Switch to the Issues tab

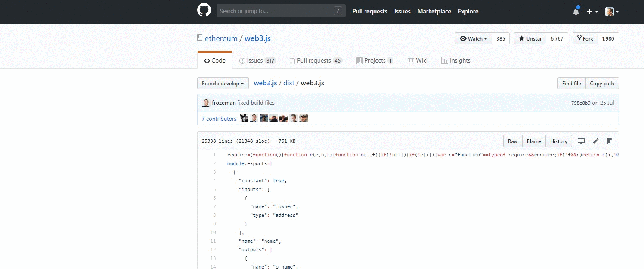(257, 60)
